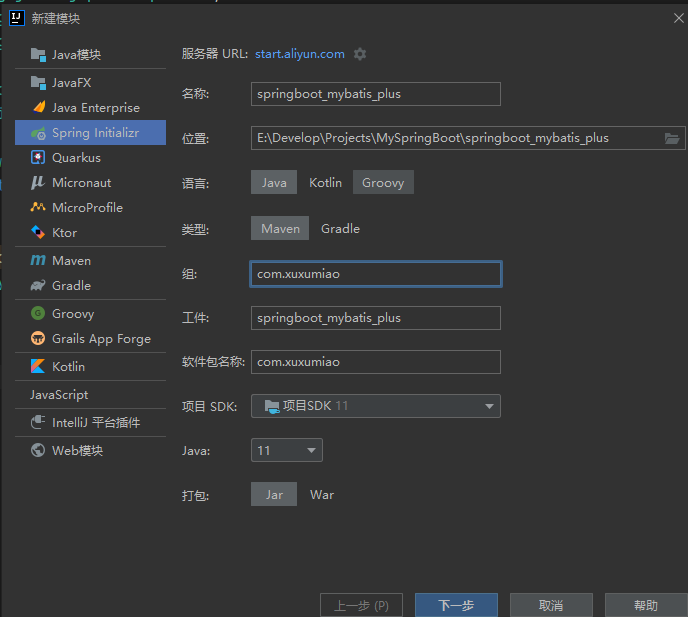The image size is (688, 617).
Task: Click the 软件包名称 package name field
Action: tap(376, 362)
